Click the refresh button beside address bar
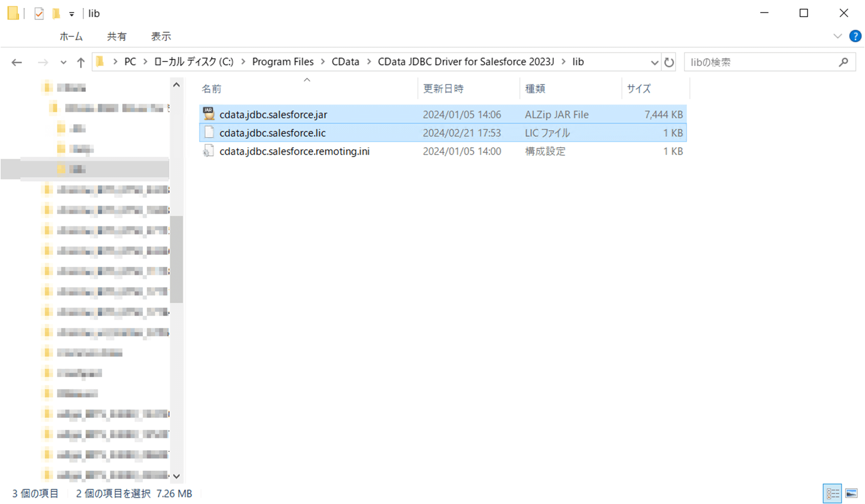 click(x=669, y=63)
